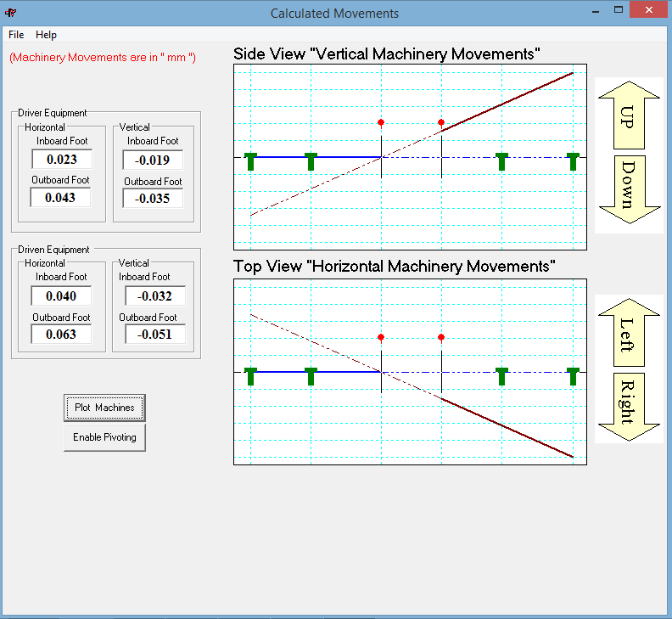
Task: Select Driven Vertical Outboard Foot value -0.051
Action: tap(155, 335)
